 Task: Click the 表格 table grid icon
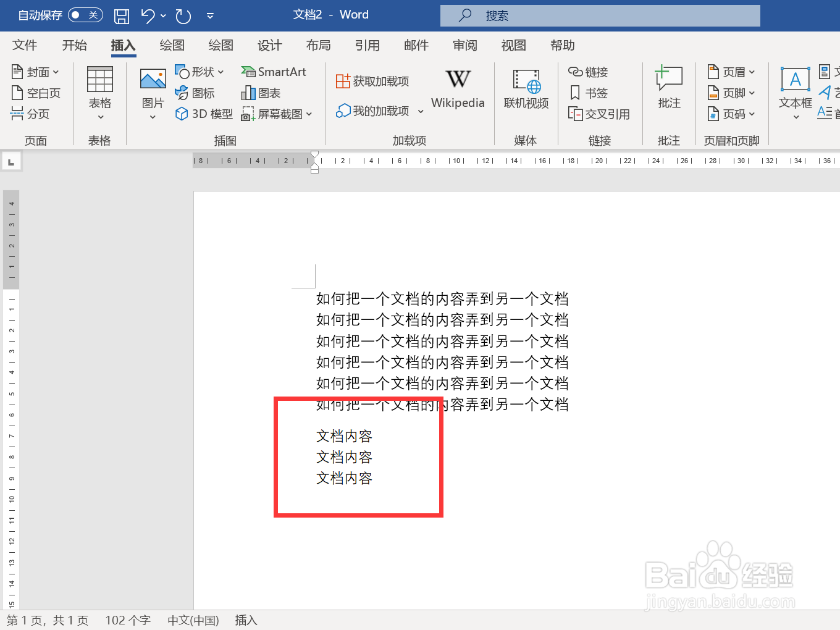pyautogui.click(x=100, y=80)
